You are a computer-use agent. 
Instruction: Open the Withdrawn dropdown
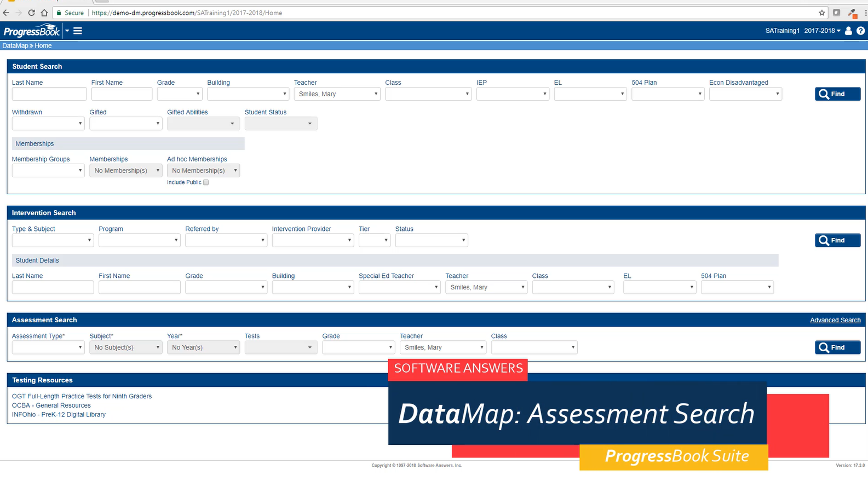click(48, 124)
